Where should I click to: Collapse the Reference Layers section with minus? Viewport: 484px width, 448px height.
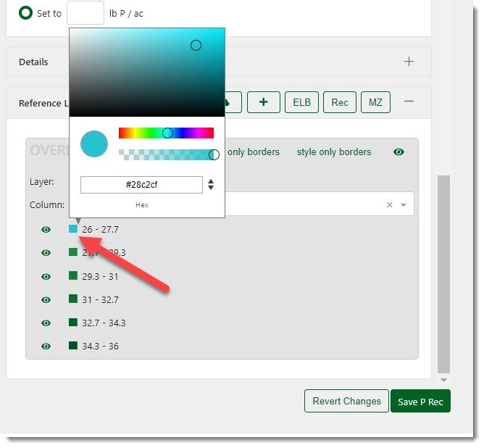409,102
